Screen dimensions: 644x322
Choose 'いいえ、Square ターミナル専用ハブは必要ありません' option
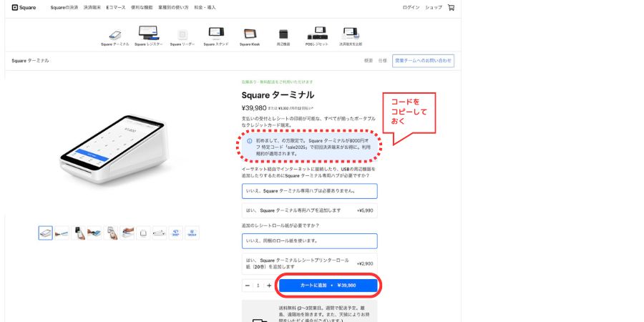[310, 191]
